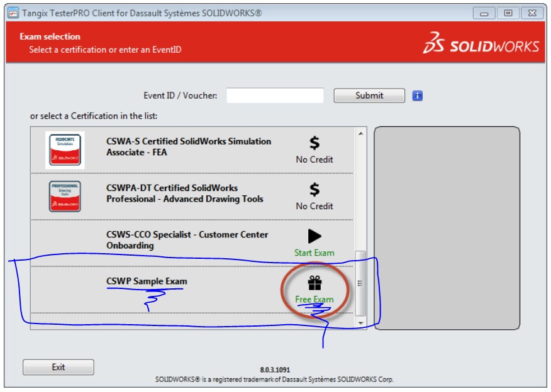Click the Start Exam link
This screenshot has height=392, width=551.
[x=314, y=253]
